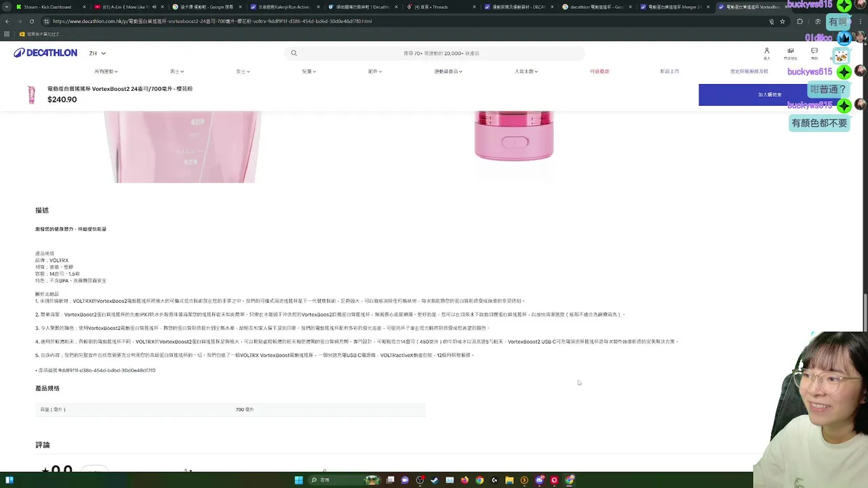This screenshot has height=488, width=868.
Task: Open the Windows Start menu
Action: [299, 480]
